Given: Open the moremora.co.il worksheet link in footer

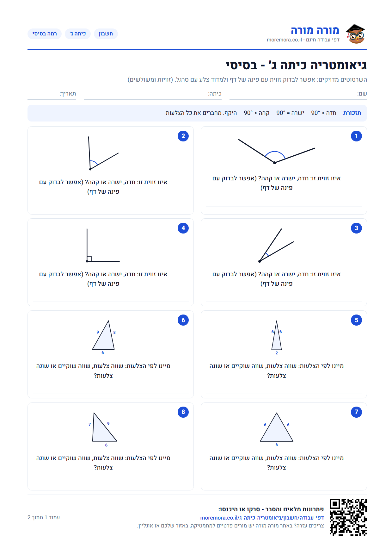Looking at the screenshot, I should click(x=262, y=518).
